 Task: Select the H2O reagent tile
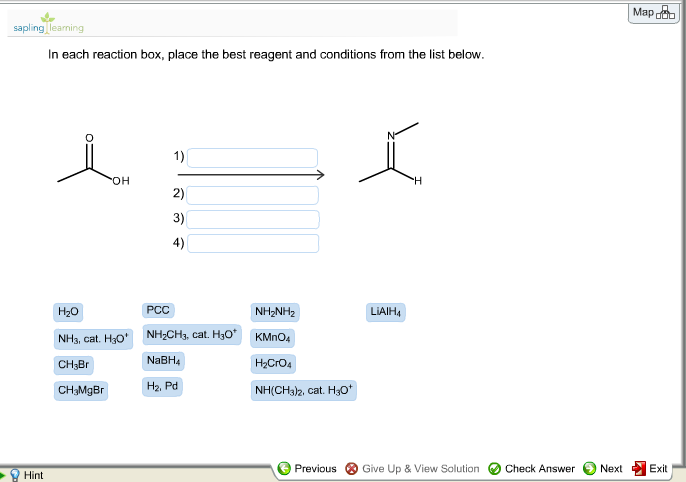pos(68,312)
